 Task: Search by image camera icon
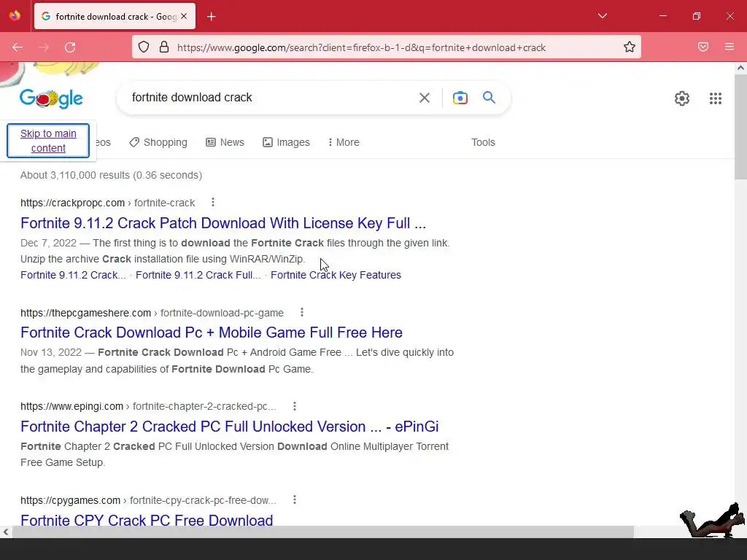pyautogui.click(x=460, y=98)
